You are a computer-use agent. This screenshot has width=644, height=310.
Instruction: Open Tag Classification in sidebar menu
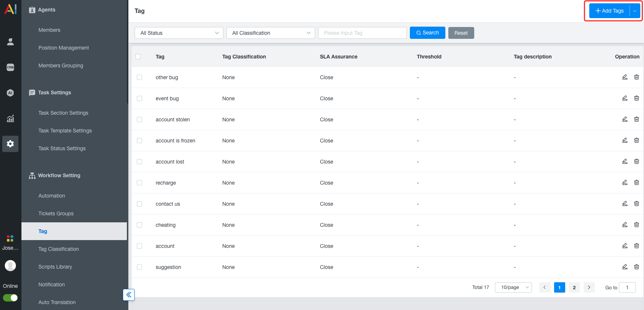pyautogui.click(x=58, y=249)
